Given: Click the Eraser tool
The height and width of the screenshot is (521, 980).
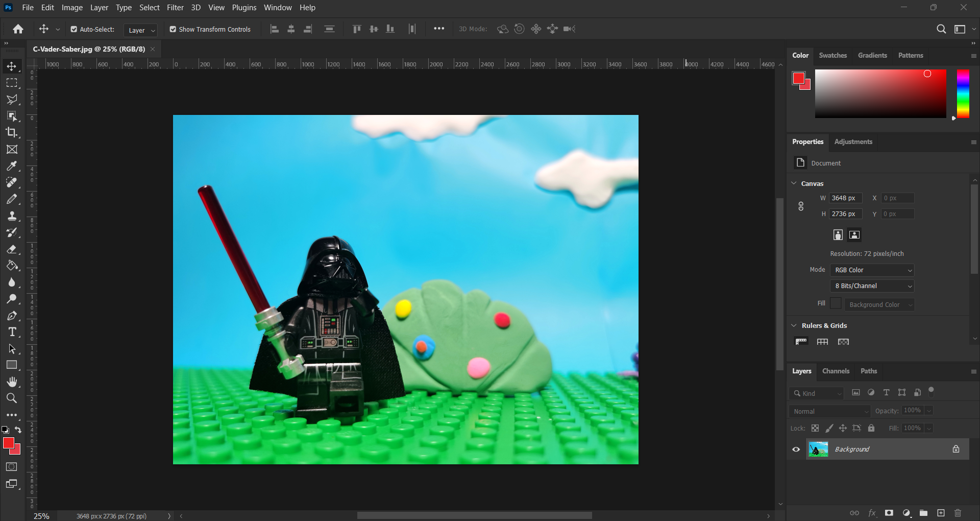Looking at the screenshot, I should pos(12,249).
